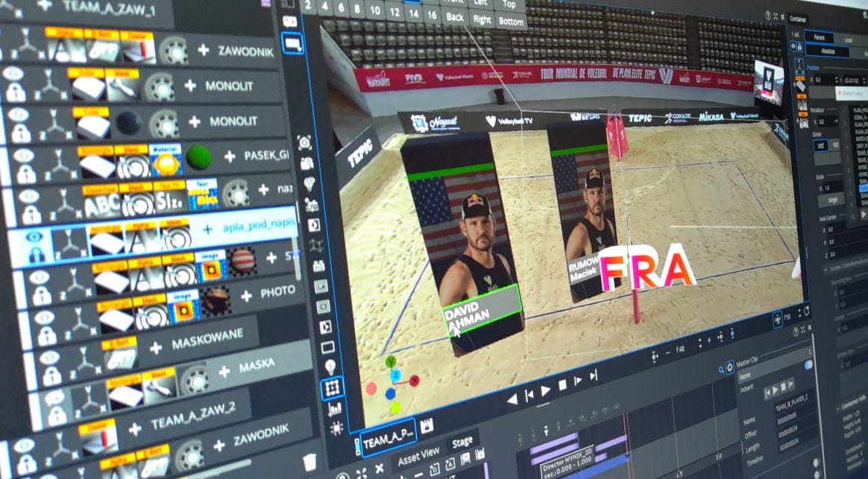Switch to camera 16 in viewport
Screen dimensions: 868x479
pyautogui.click(x=432, y=14)
